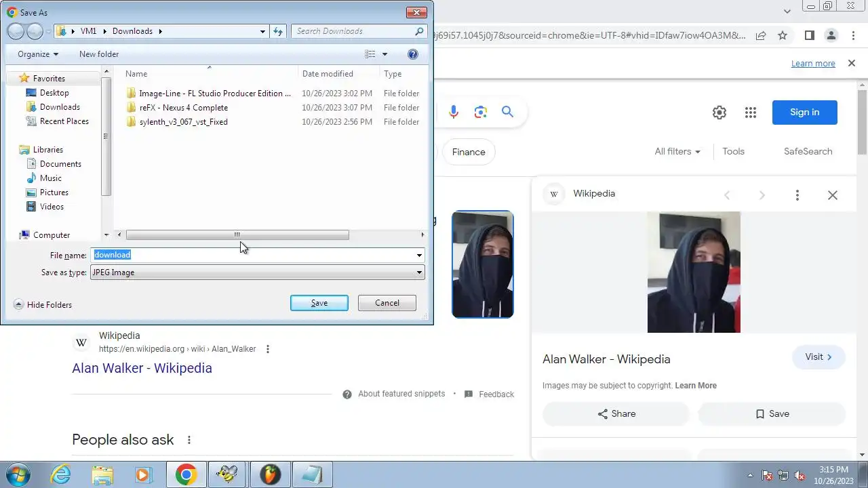Screen dimensions: 868x488
Task: Close the Wikipedia image preview panel
Action: [x=833, y=195]
